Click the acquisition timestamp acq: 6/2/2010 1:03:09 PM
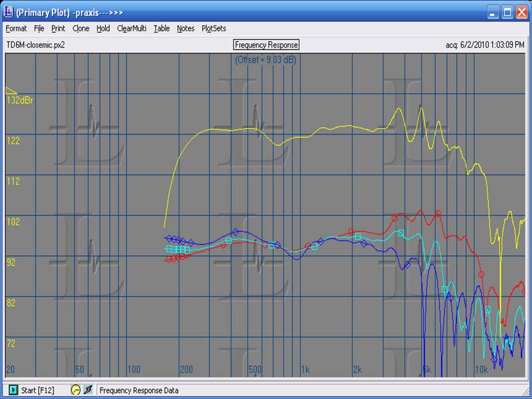The image size is (532, 399). (485, 45)
